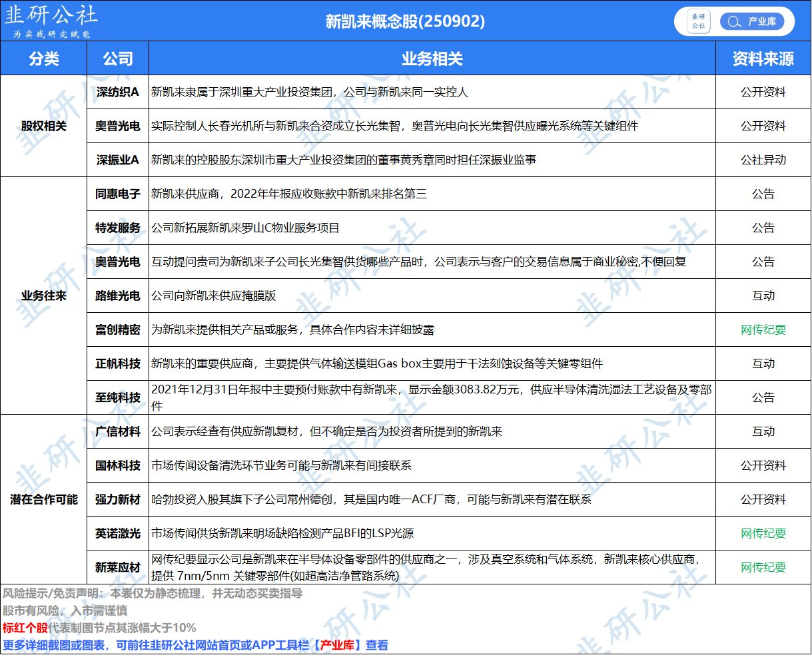Select the 路维光电 company cell

pos(118,296)
